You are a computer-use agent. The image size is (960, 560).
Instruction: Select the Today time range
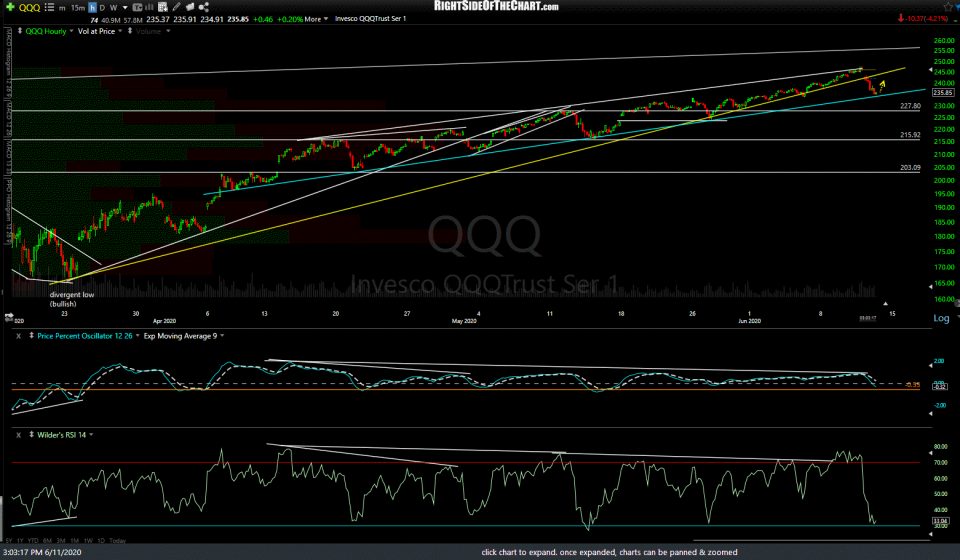pyautogui.click(x=118, y=540)
